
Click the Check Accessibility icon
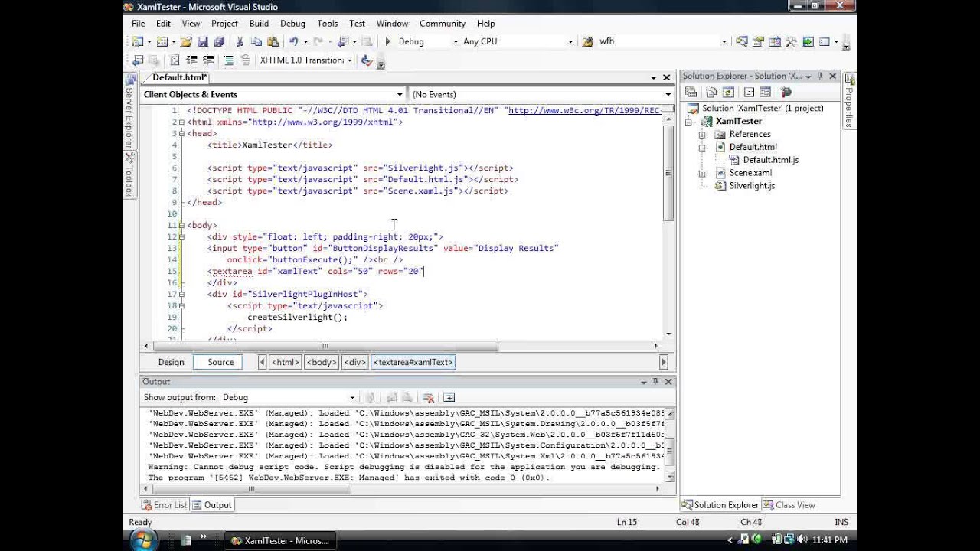click(367, 60)
